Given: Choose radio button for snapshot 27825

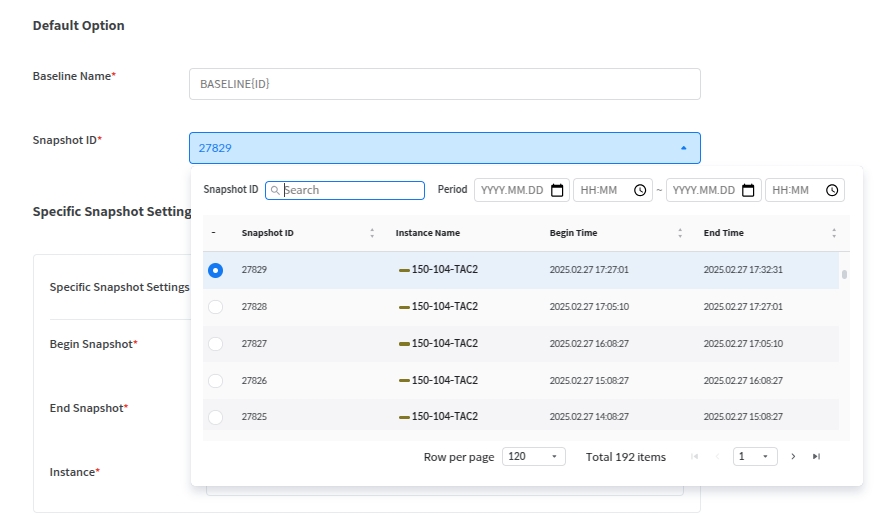Looking at the screenshot, I should [x=215, y=417].
